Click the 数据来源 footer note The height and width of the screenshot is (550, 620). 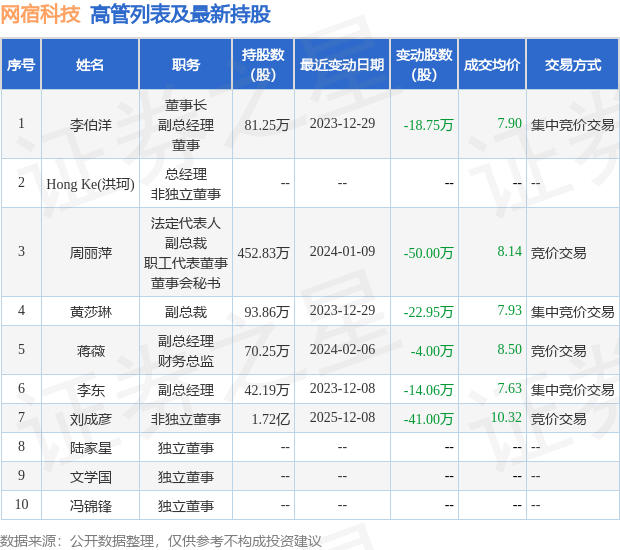161,541
